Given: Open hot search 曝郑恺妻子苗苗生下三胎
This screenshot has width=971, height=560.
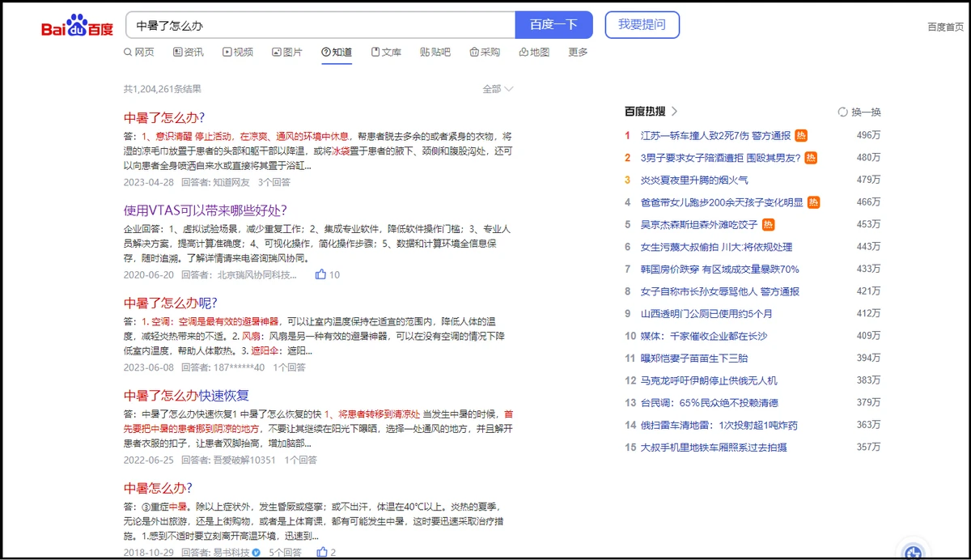Looking at the screenshot, I should click(x=694, y=358).
